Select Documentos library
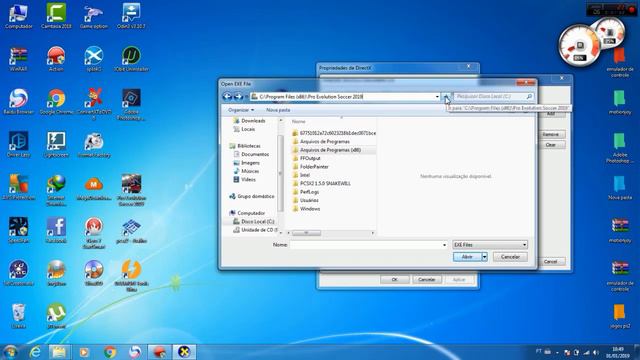The width and height of the screenshot is (640, 360). 251,154
